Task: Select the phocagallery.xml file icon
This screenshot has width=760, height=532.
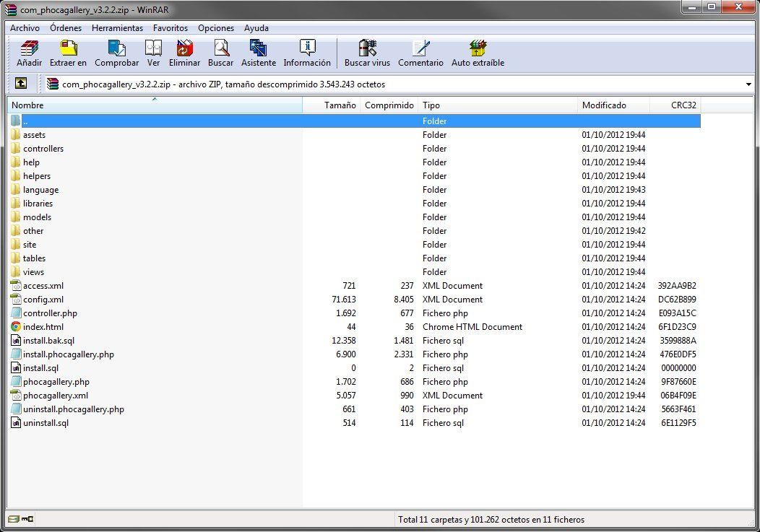Action: pyautogui.click(x=15, y=396)
